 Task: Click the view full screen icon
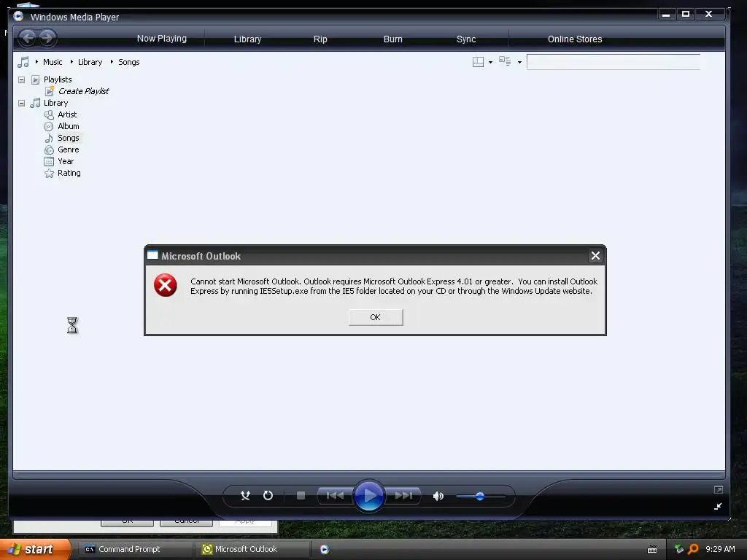[719, 489]
